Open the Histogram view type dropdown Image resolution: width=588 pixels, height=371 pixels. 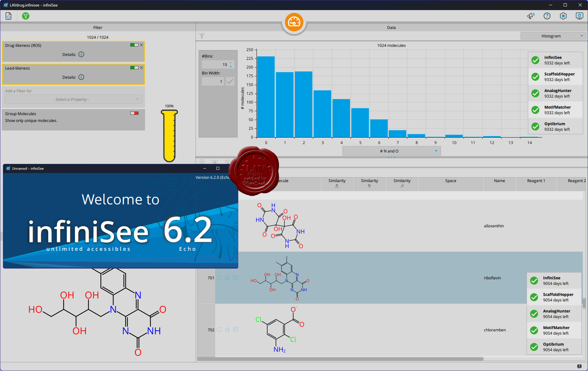click(x=553, y=36)
